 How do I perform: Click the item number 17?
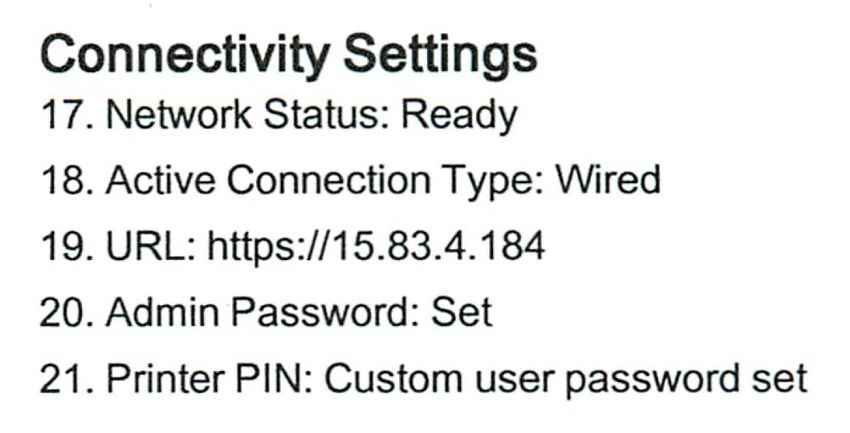[66, 115]
